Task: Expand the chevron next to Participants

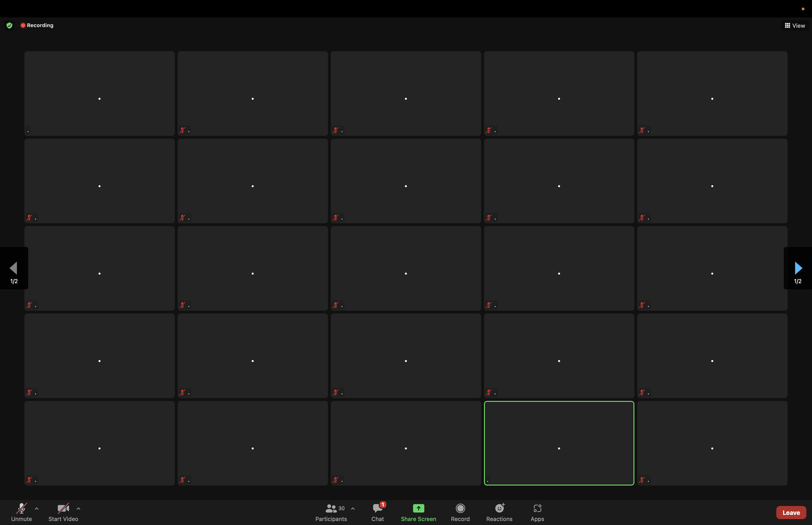Action: pos(353,508)
